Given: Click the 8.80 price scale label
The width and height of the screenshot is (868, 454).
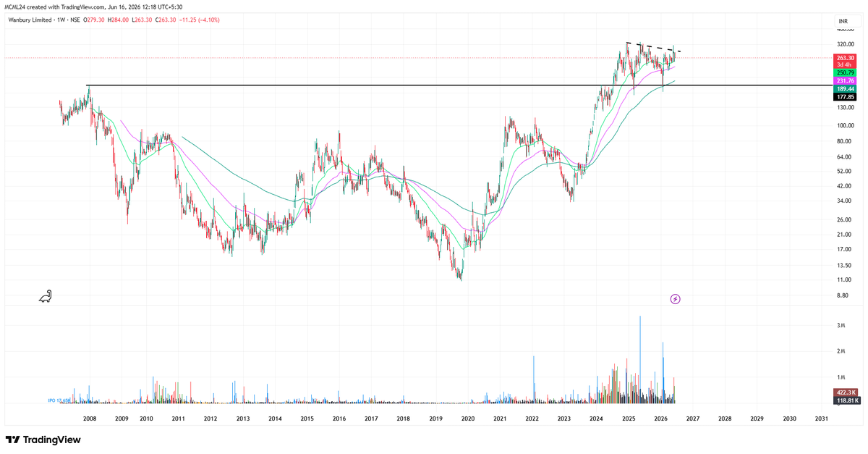Looking at the screenshot, I should [x=843, y=295].
